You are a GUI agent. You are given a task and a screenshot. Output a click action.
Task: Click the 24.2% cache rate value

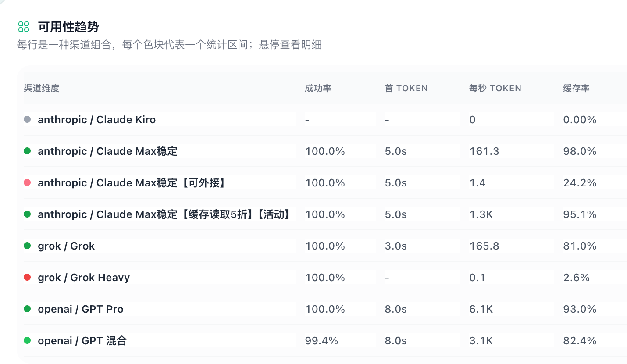(x=580, y=183)
